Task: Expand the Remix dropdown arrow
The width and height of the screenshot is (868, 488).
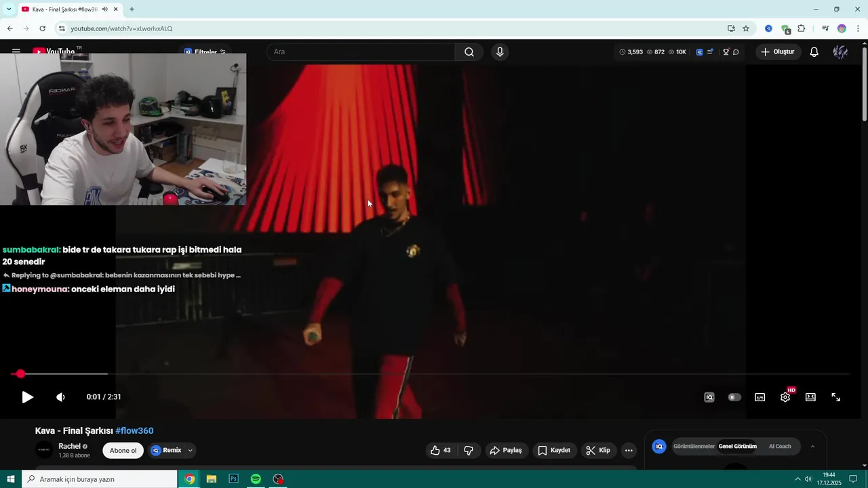Action: [x=191, y=450]
